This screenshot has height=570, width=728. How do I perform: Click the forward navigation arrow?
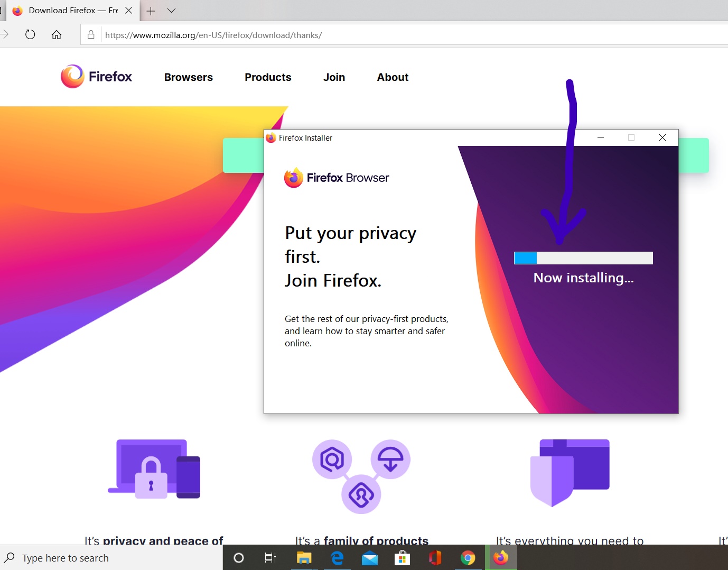pyautogui.click(x=5, y=35)
